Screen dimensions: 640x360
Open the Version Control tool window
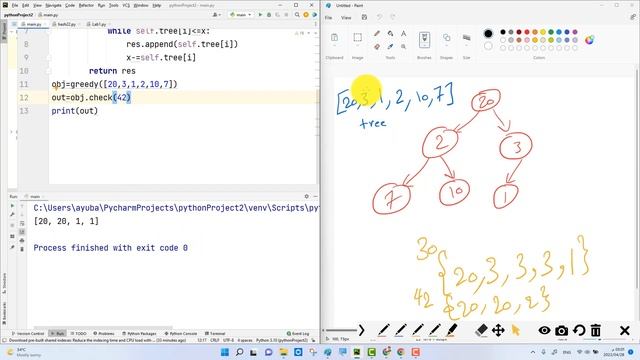28,333
